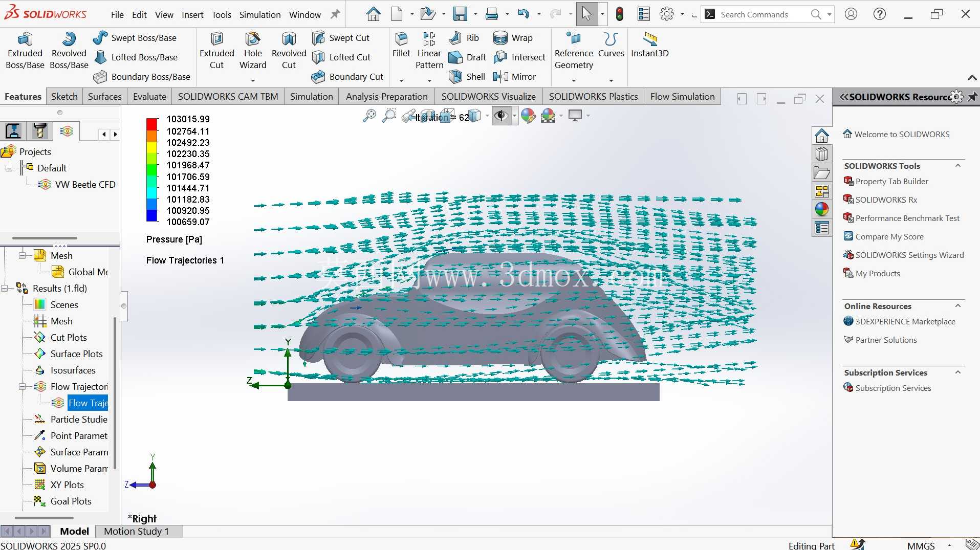Open the Hole Wizard tool
This screenshot has width=980, height=550.
click(x=253, y=50)
